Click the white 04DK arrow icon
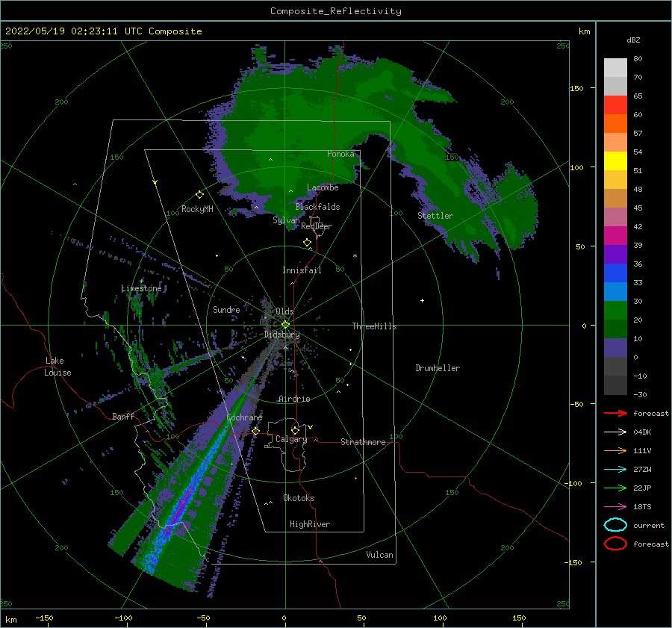 coord(615,432)
